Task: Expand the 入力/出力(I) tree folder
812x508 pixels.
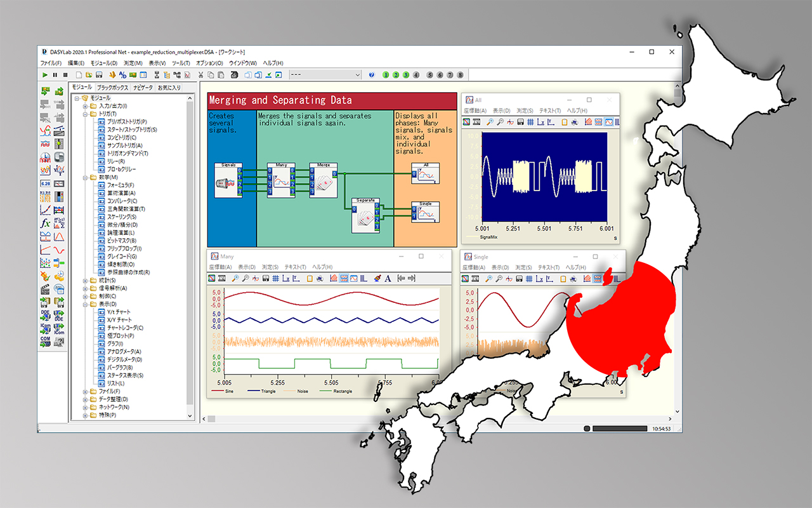Action: (85, 106)
